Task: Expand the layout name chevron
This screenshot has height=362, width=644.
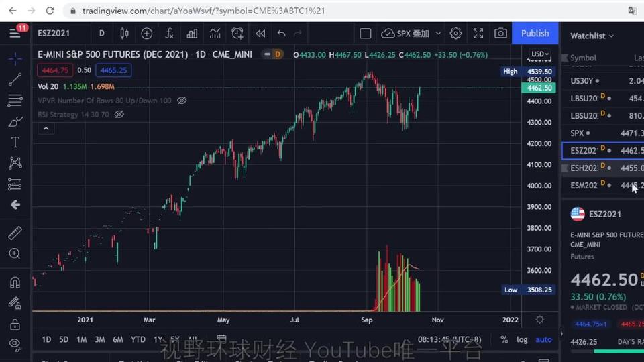Action: 438,34
